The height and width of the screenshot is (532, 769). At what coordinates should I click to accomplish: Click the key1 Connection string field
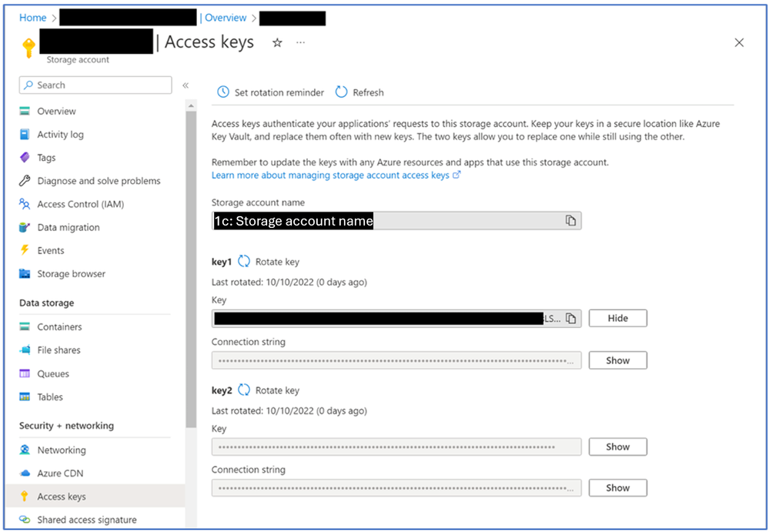[x=396, y=360]
